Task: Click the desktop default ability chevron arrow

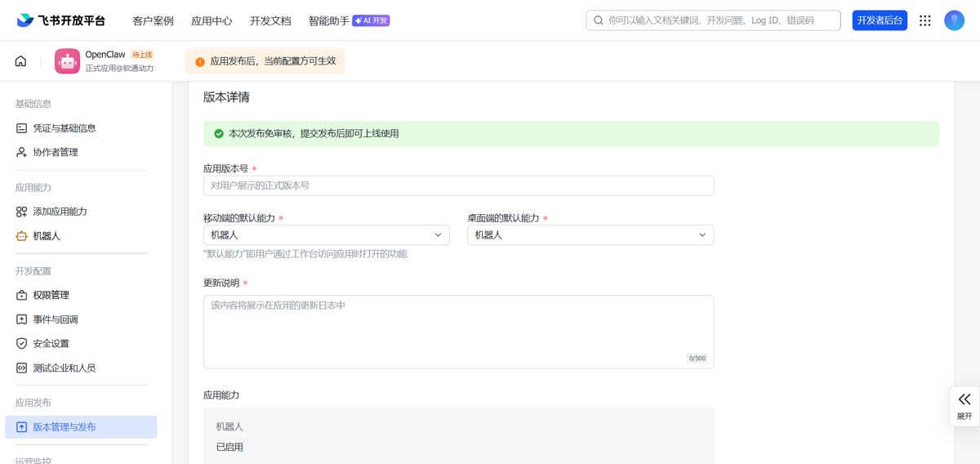Action: [x=702, y=235]
